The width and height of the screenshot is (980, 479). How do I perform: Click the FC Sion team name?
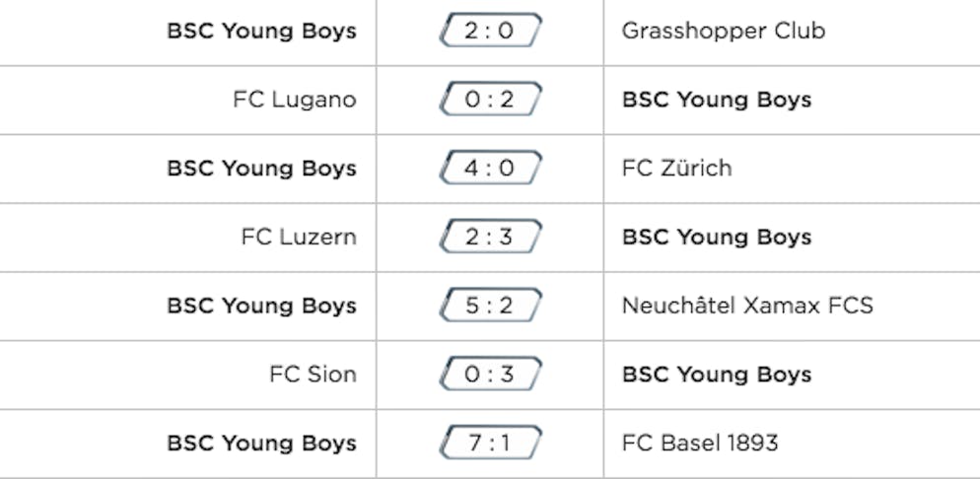(314, 375)
